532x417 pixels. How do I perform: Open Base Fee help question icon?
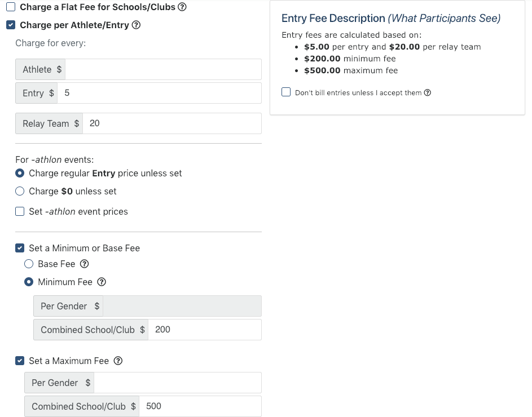point(85,264)
